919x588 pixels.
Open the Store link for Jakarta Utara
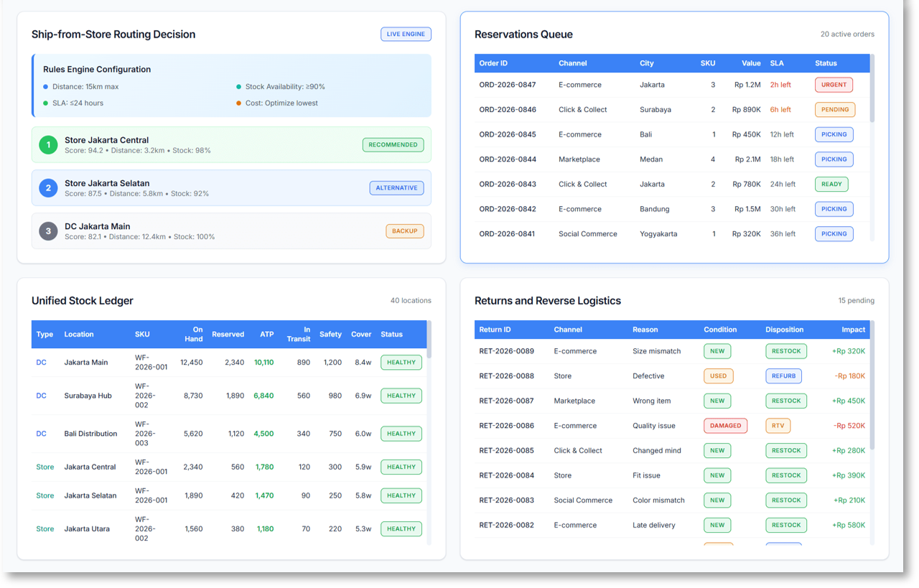coord(45,529)
